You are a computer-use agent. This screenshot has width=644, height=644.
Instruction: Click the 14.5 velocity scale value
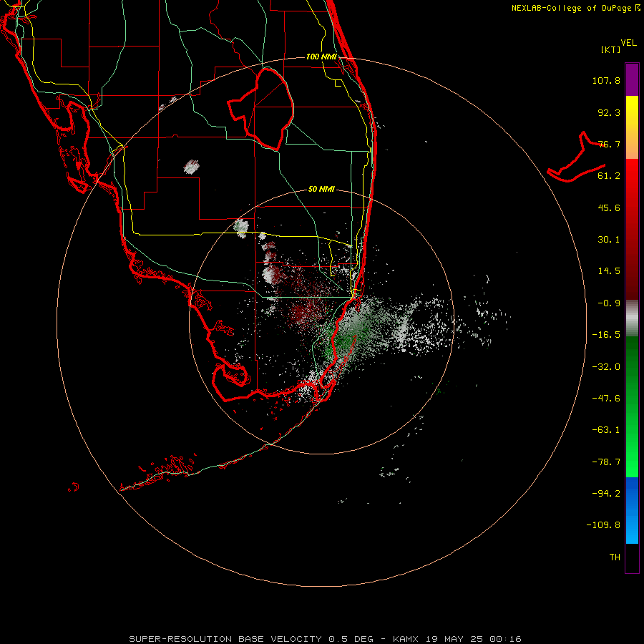click(x=609, y=271)
